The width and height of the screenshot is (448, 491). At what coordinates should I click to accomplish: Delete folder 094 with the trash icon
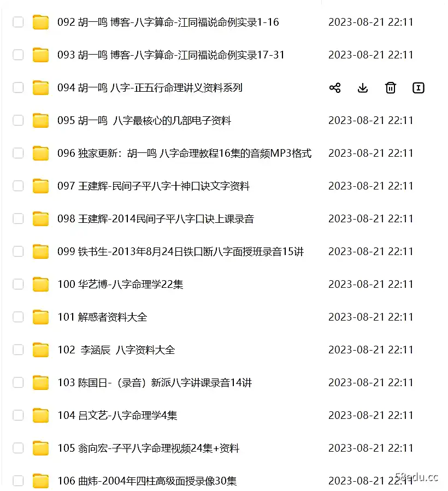coord(391,88)
